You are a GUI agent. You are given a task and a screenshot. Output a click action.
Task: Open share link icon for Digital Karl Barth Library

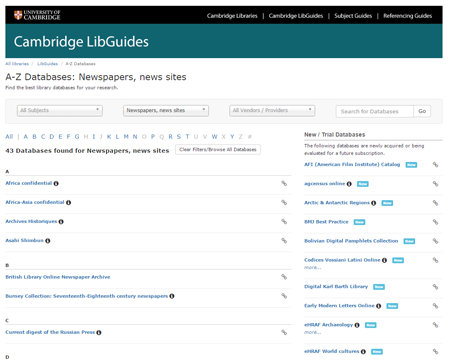point(435,286)
